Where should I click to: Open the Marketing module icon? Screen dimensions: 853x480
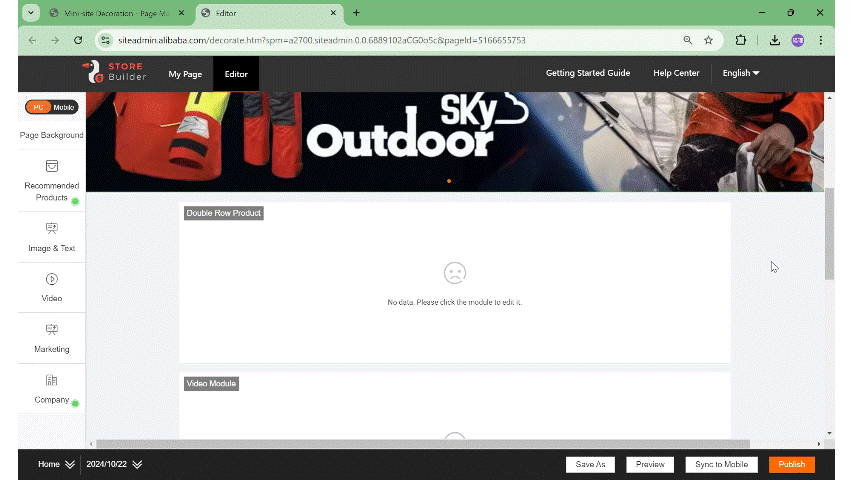coord(52,330)
